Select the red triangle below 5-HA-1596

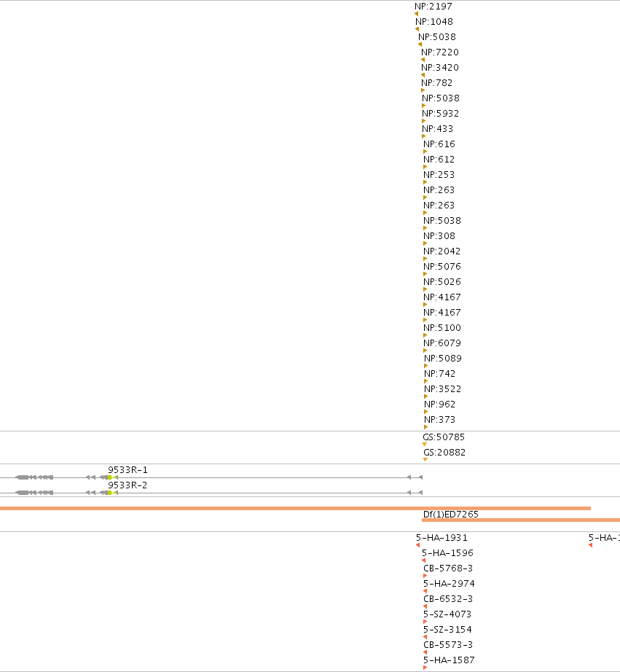point(423,560)
